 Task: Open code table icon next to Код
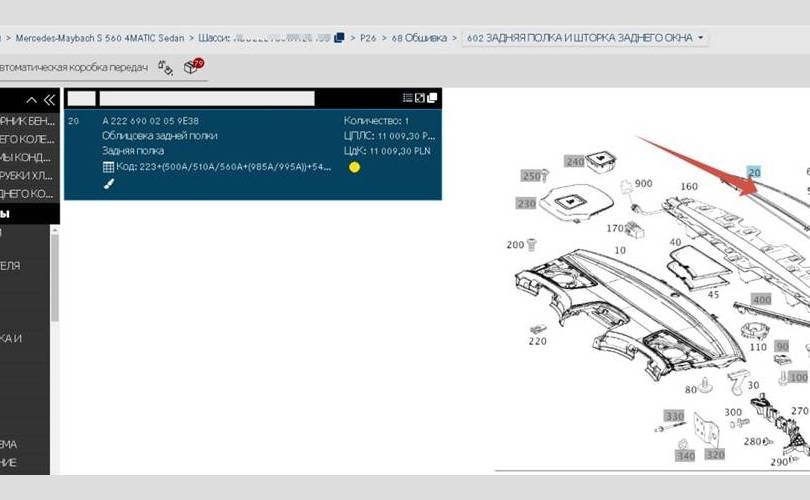[x=108, y=166]
